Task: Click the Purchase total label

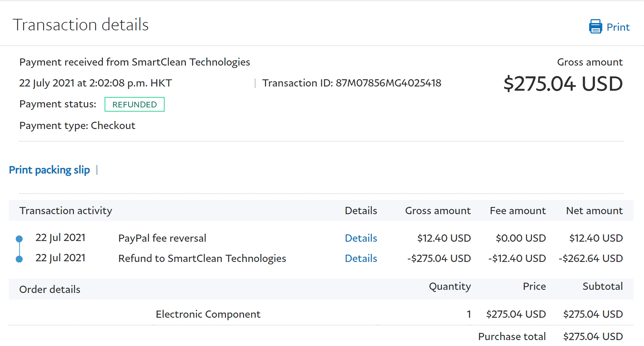Action: point(512,337)
